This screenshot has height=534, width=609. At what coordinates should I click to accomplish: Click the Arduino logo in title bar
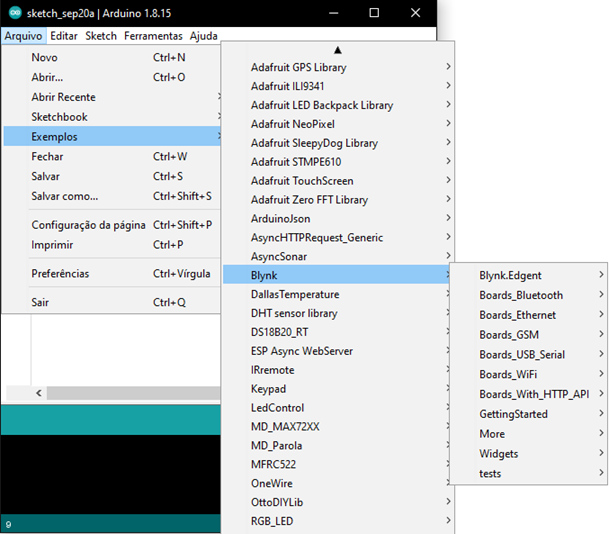point(15,13)
